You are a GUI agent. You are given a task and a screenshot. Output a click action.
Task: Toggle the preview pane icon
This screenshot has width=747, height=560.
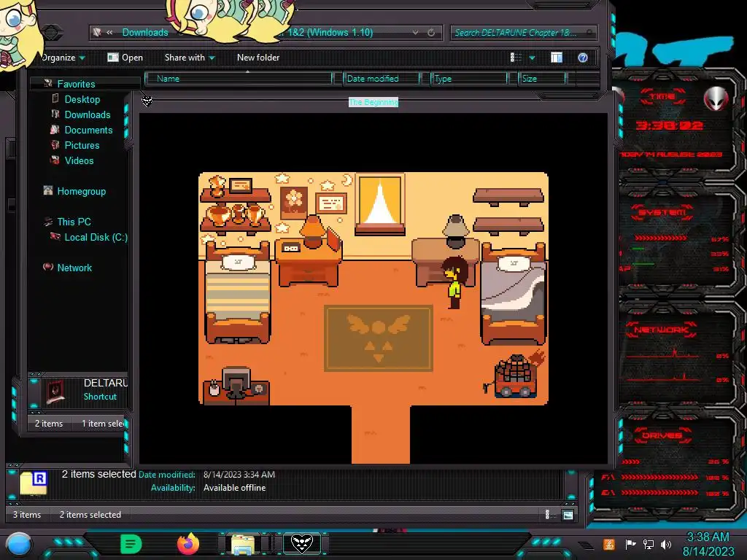[557, 58]
